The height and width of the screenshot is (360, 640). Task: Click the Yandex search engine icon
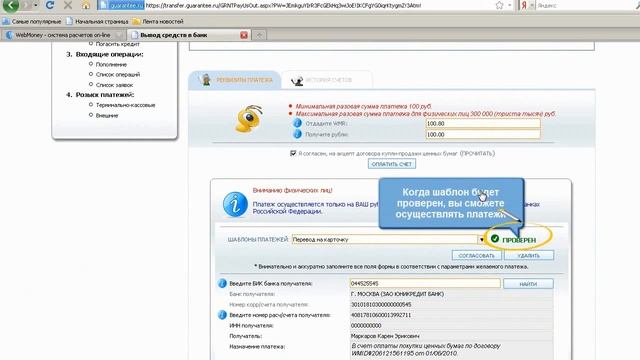524,5
